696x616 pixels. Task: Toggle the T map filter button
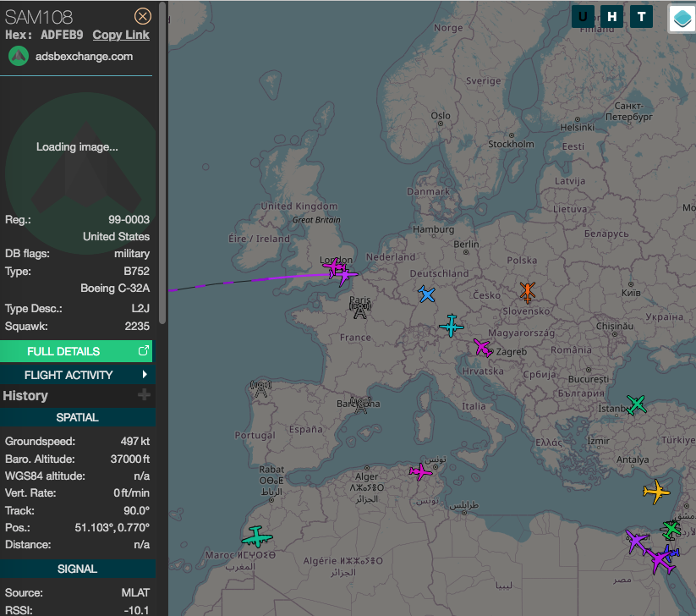point(641,17)
